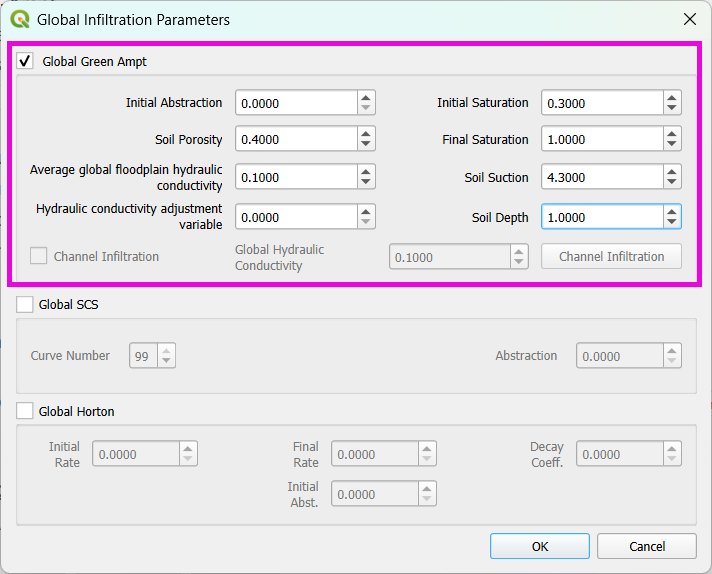Increase Soil Suction value with up arrow
This screenshot has width=712, height=574.
(x=672, y=172)
